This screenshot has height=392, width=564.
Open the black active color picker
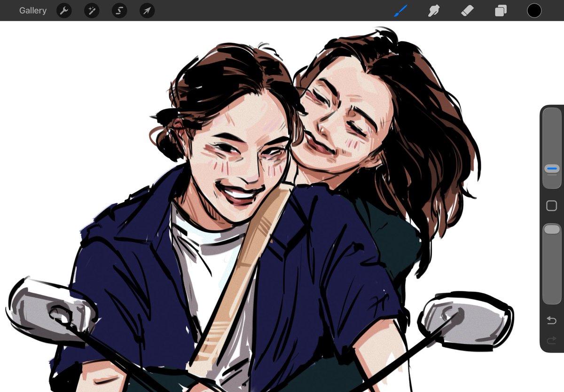534,10
